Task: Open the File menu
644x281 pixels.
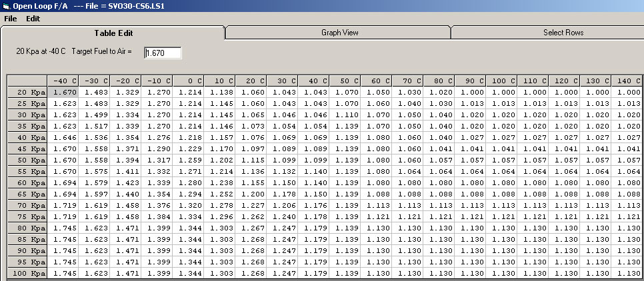Action: click(10, 19)
